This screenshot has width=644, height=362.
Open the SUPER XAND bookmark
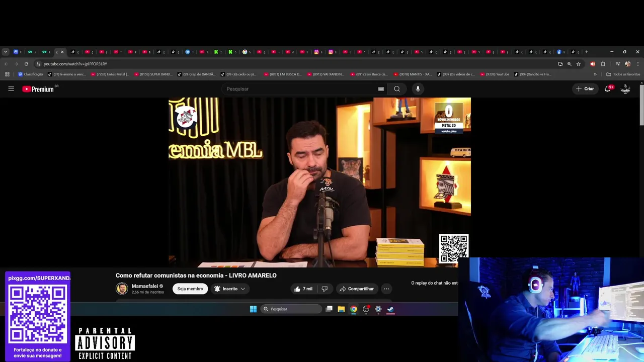[x=153, y=74]
